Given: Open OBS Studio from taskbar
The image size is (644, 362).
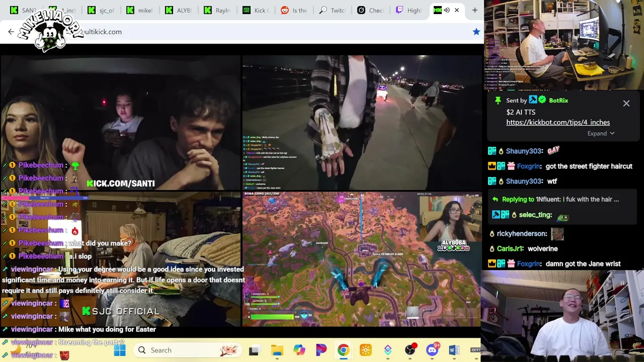Looking at the screenshot, I should click(410, 350).
